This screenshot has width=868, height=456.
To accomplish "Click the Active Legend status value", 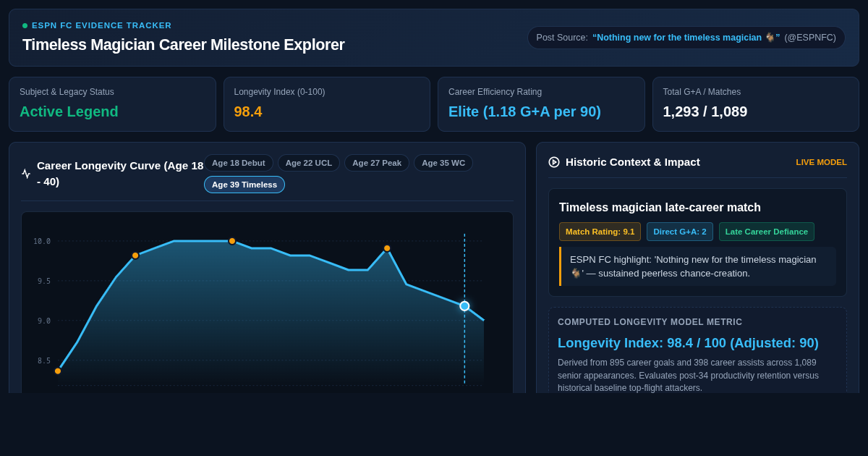I will (x=69, y=111).
